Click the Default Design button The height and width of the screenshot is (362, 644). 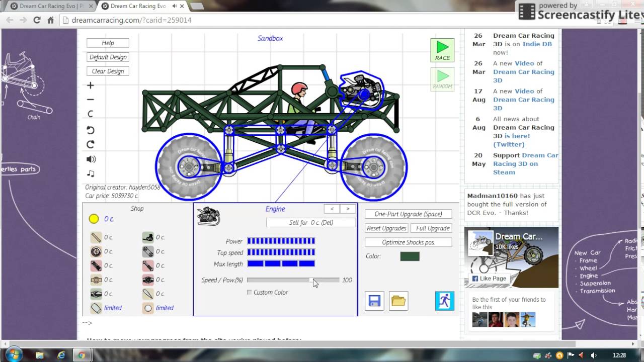pyautogui.click(x=108, y=57)
